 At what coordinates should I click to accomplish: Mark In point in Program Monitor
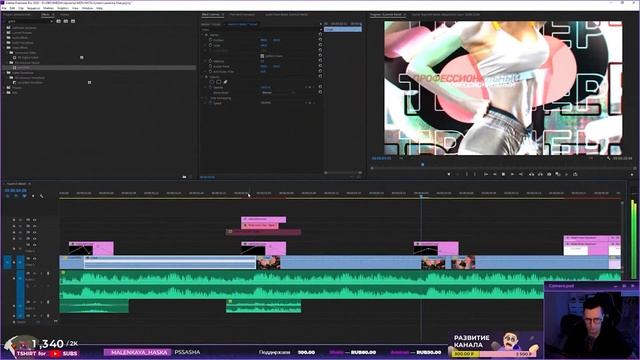[x=467, y=174]
